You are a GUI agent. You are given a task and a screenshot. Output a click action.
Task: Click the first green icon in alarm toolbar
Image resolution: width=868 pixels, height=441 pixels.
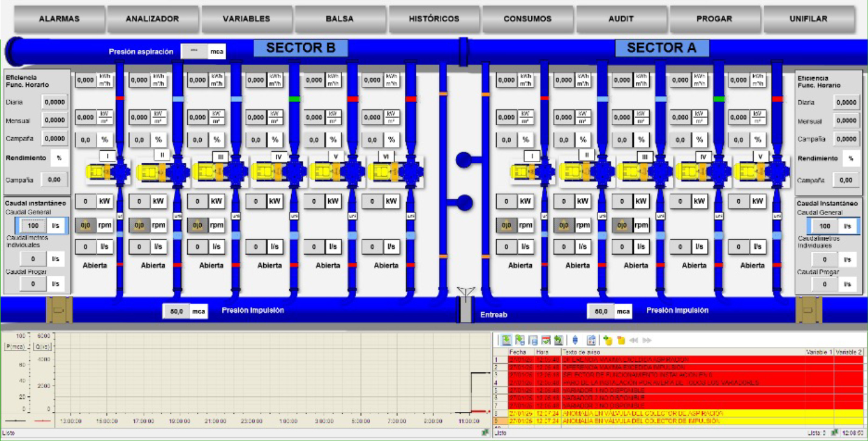[506, 340]
